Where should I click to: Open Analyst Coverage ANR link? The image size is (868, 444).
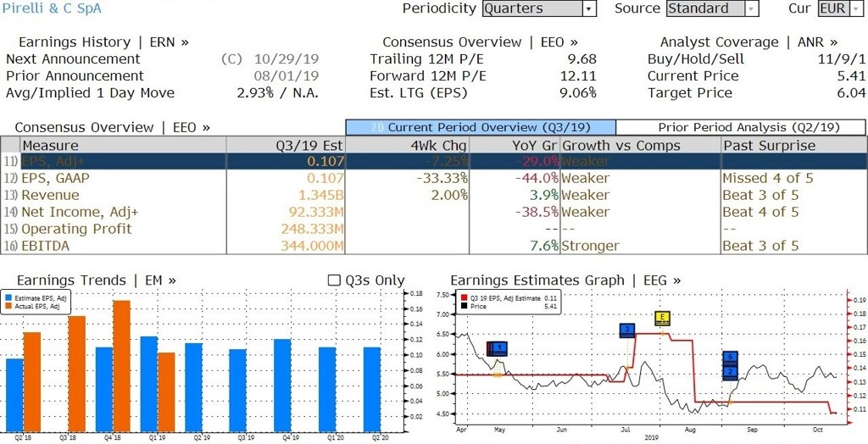(748, 42)
